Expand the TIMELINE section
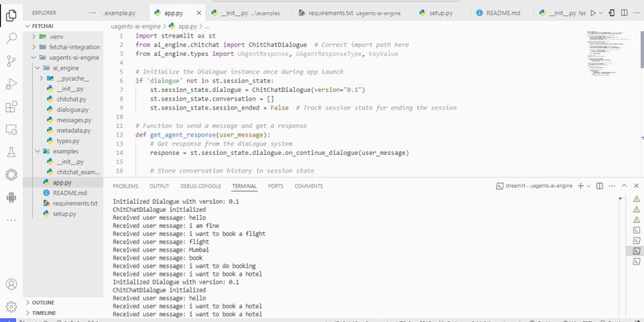 [62, 312]
